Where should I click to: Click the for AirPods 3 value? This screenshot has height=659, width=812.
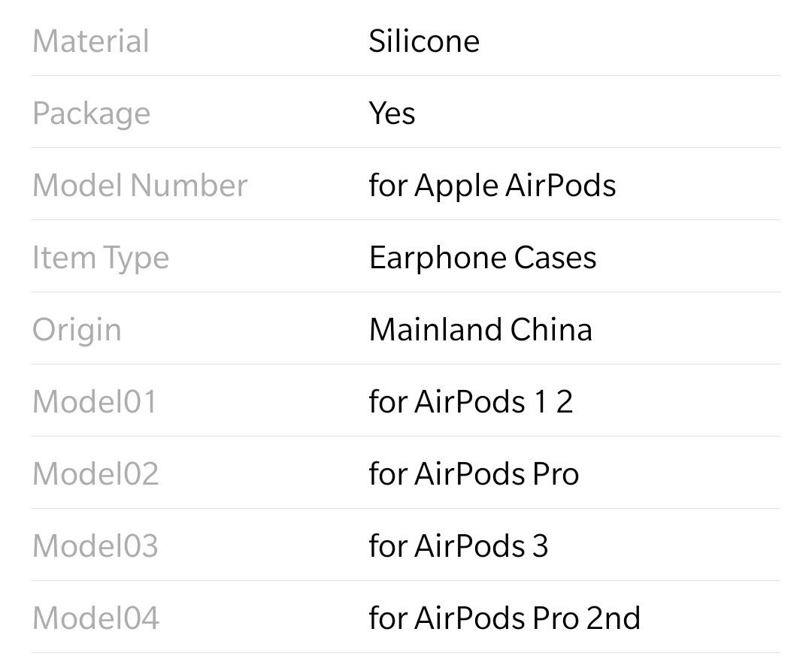[x=459, y=546]
